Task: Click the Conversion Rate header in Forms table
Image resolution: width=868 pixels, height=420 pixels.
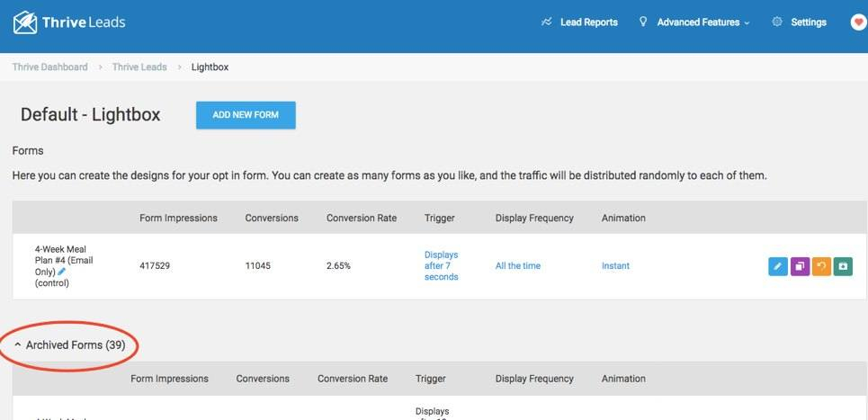Action: coord(362,218)
